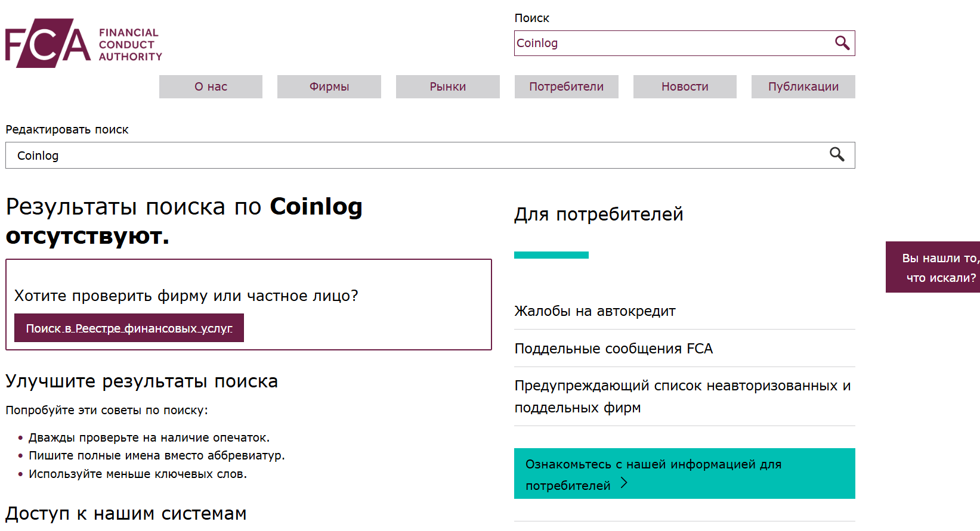Click the Вы нашли то, что искали feedback tab

click(x=935, y=268)
